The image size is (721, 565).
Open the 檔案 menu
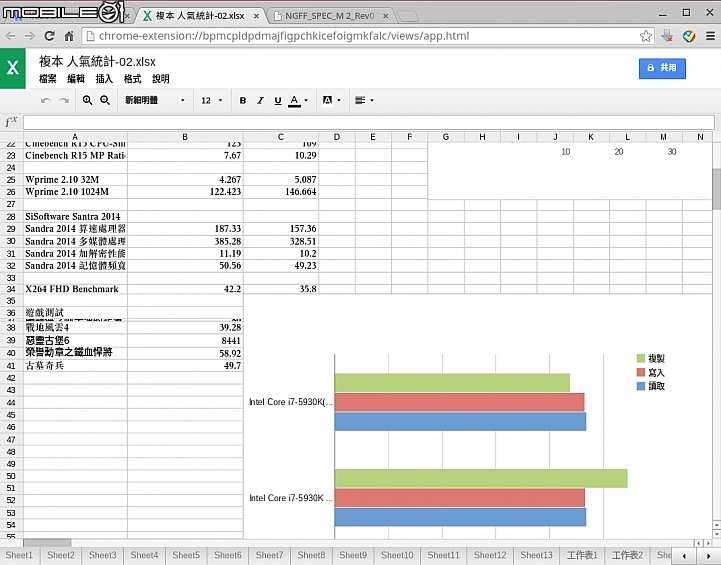(x=47, y=79)
